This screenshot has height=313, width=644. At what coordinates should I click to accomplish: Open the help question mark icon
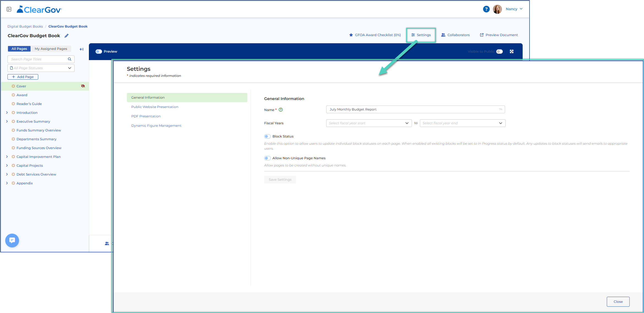pos(486,9)
